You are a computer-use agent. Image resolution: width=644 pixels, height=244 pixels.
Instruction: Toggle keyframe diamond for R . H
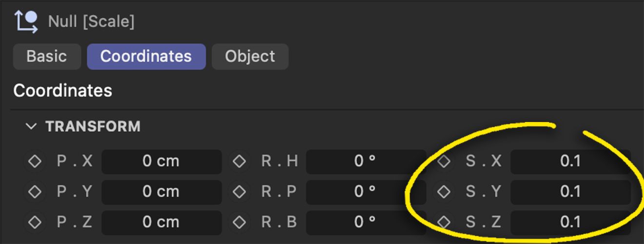tap(239, 162)
